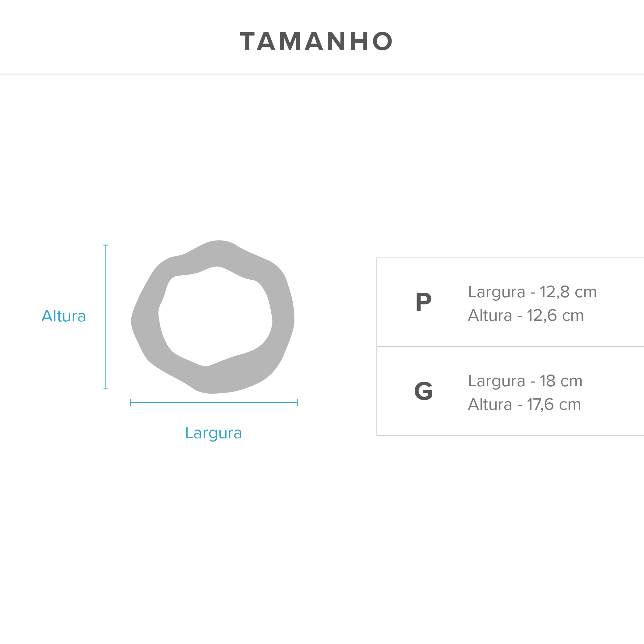The height and width of the screenshot is (644, 644).
Task: Click the white center hole of ring
Action: pyautogui.click(x=215, y=316)
